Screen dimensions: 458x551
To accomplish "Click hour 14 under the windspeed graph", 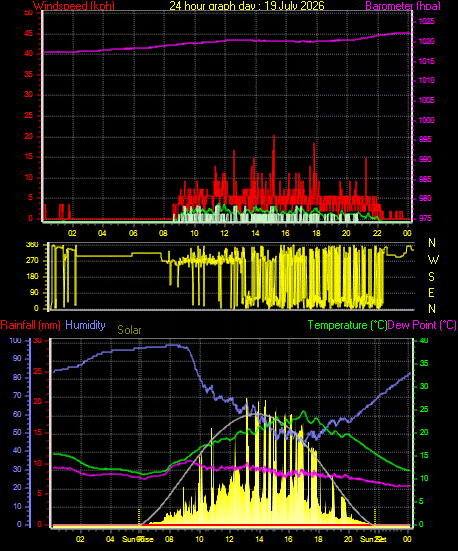I will tap(255, 233).
